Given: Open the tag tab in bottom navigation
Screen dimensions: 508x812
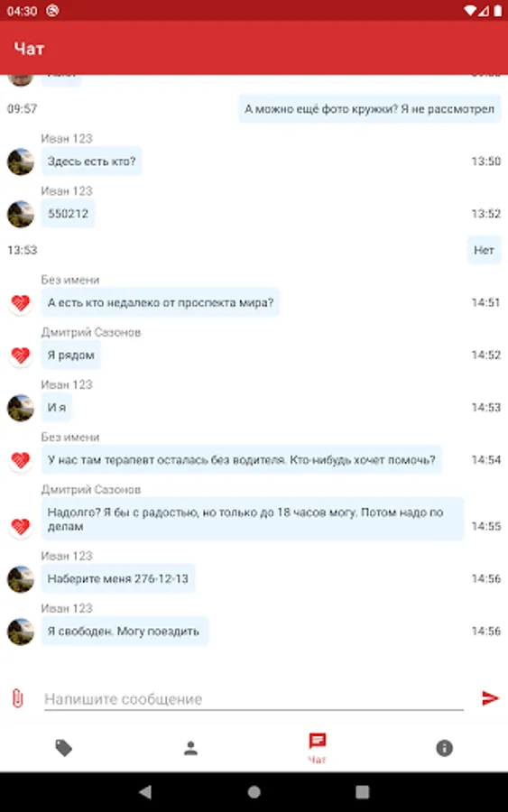Looking at the screenshot, I should (x=64, y=748).
